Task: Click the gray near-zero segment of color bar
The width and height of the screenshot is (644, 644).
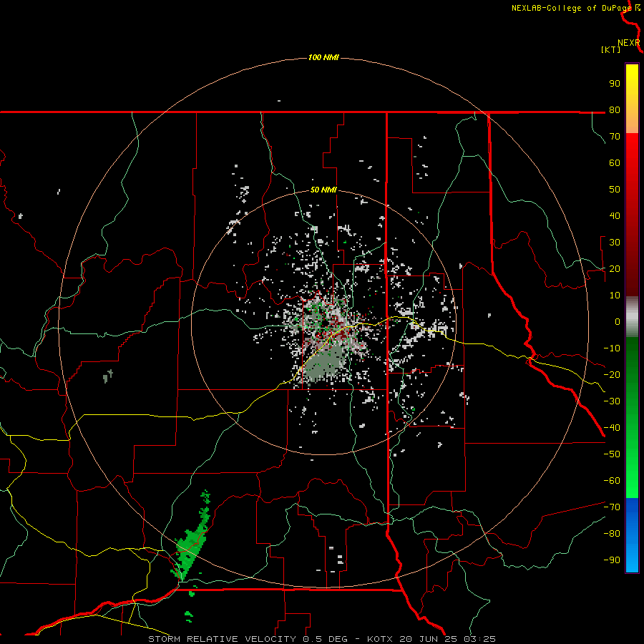Action: coord(632,317)
